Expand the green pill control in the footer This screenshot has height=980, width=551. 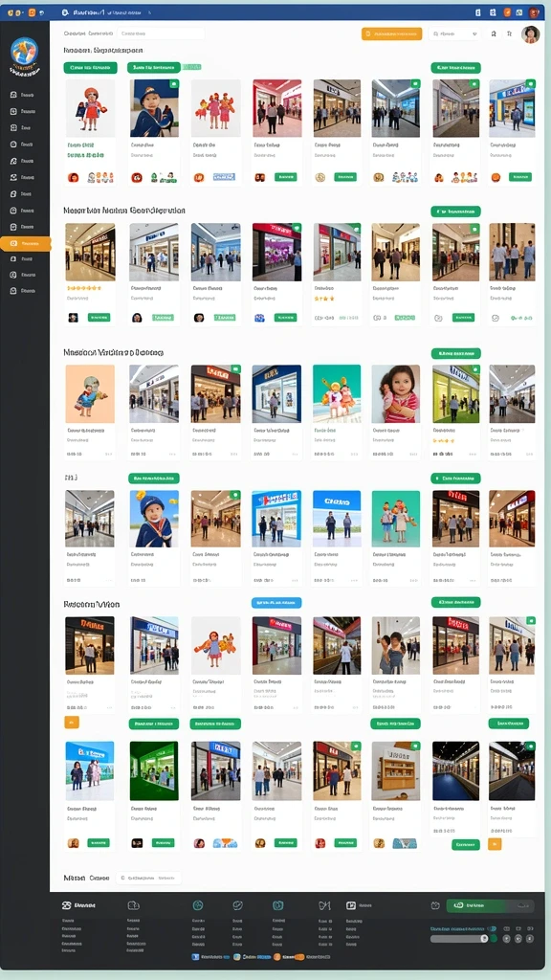point(491,905)
